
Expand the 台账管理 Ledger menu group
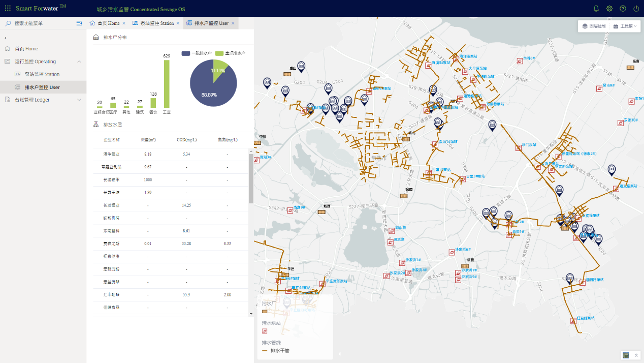coord(79,100)
